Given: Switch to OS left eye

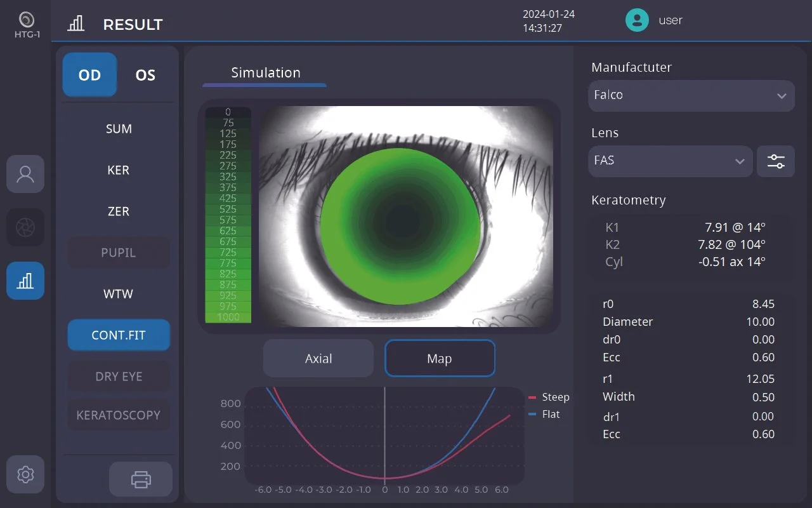Looking at the screenshot, I should click(x=145, y=75).
